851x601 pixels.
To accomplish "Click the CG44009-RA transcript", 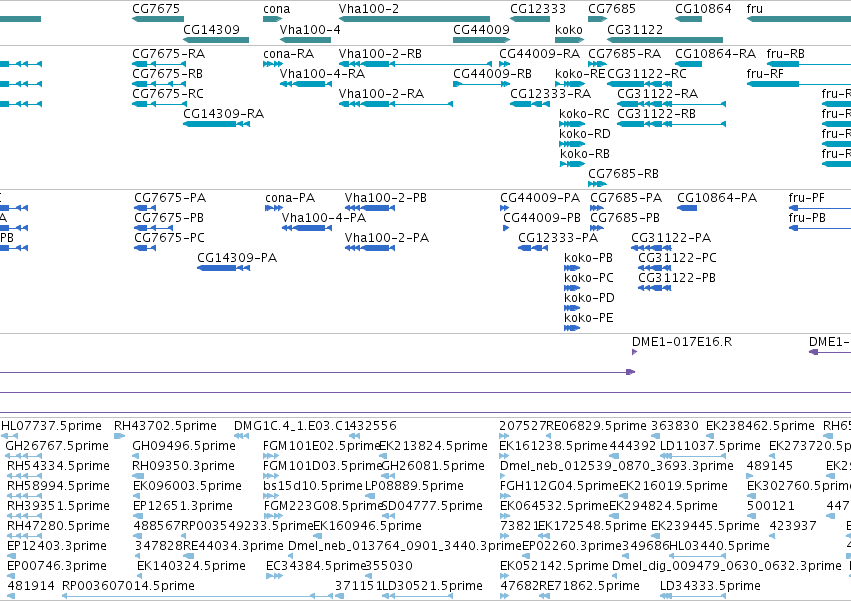I will (x=505, y=64).
